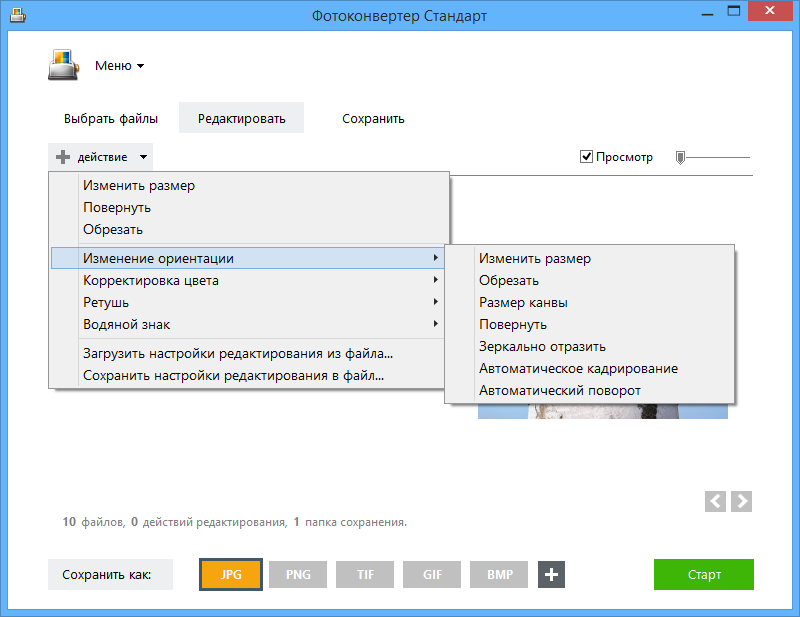Open the Меню dropdown
Screen dimensions: 800x617
pyautogui.click(x=119, y=65)
